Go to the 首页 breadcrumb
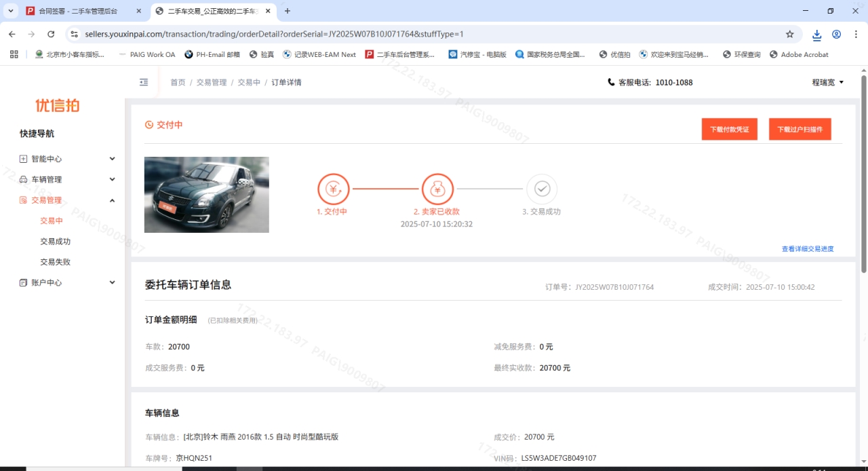Screen dimensions: 868x471 pos(178,82)
